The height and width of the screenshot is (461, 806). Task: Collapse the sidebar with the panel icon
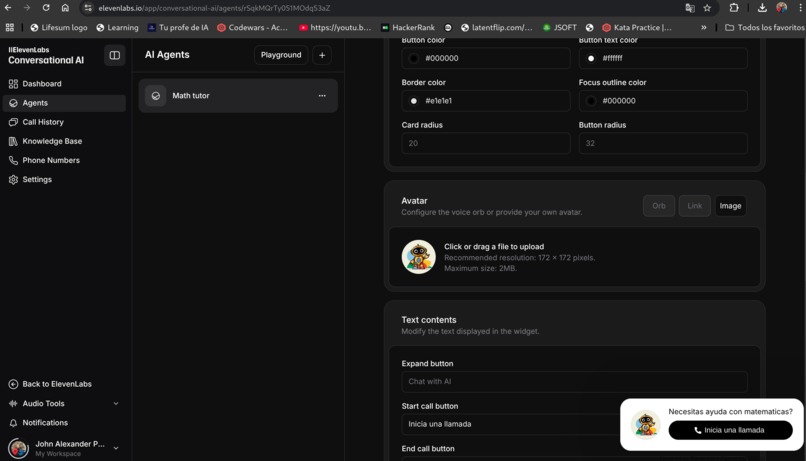(115, 55)
